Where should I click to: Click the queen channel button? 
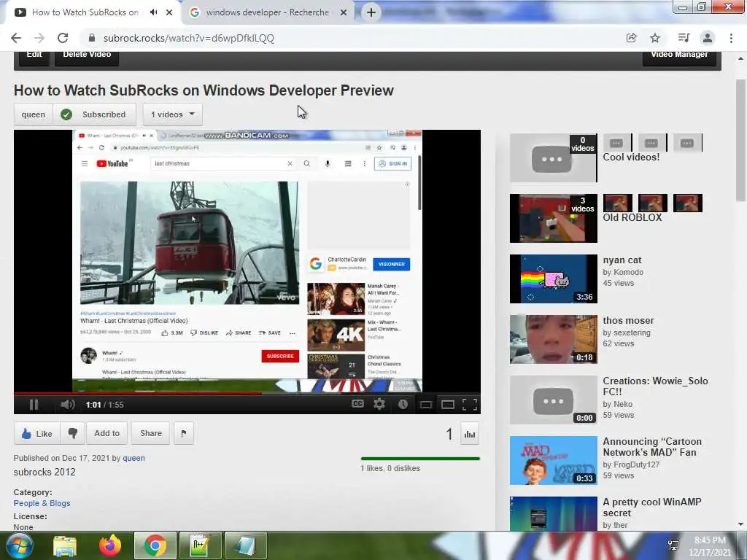(34, 114)
